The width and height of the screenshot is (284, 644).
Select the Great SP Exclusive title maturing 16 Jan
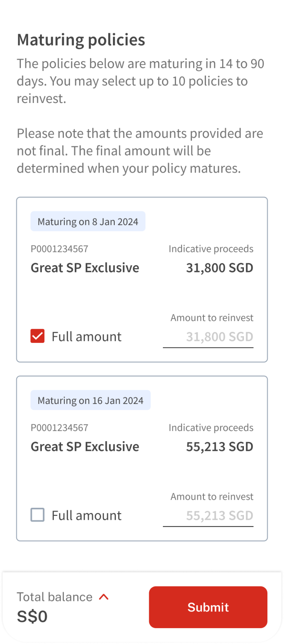click(85, 447)
